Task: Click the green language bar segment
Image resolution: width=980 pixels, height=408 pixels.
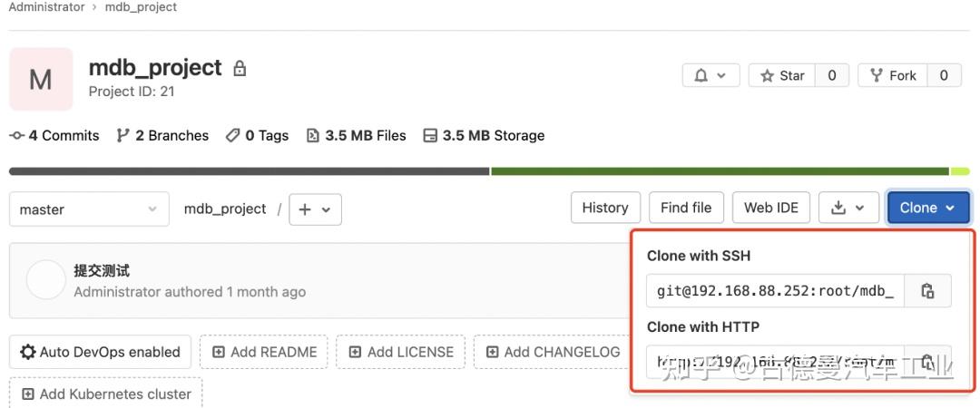Action: 720,171
